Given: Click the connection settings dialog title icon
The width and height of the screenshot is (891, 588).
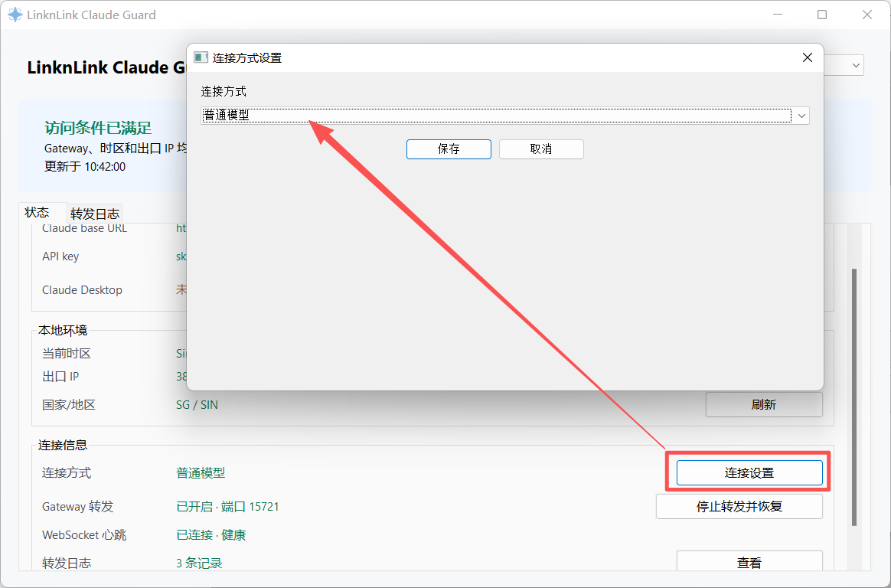Looking at the screenshot, I should [201, 57].
